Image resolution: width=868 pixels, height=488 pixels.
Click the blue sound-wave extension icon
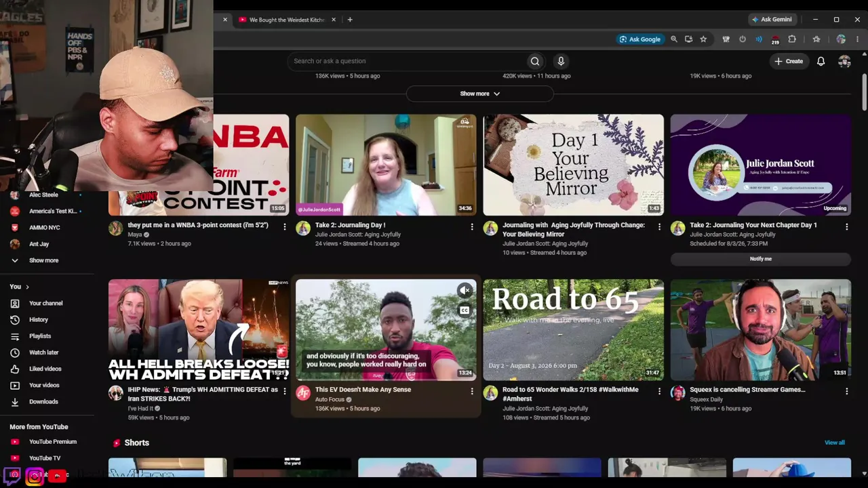click(759, 39)
